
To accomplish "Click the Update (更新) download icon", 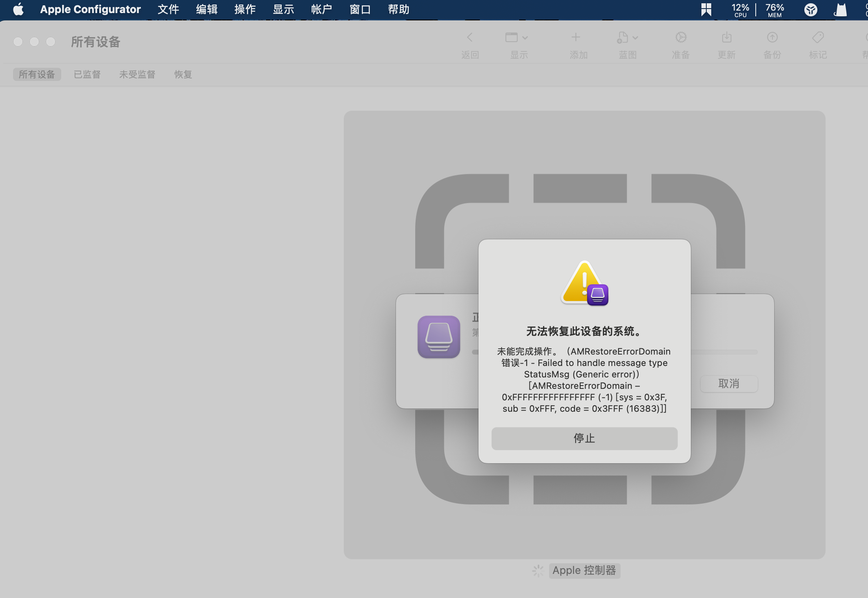I will [726, 38].
